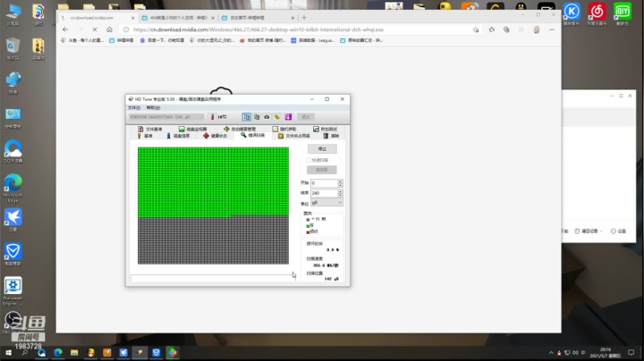The width and height of the screenshot is (644, 361).
Task: Click the shield PC Manager taskbar icon
Action: [156, 352]
